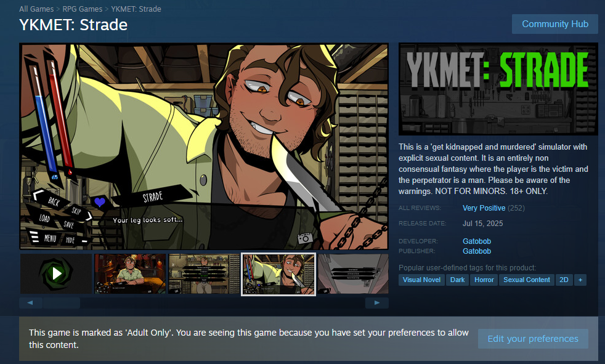Open the Community Hub
Viewport: 605px width, 364px height.
click(x=555, y=24)
